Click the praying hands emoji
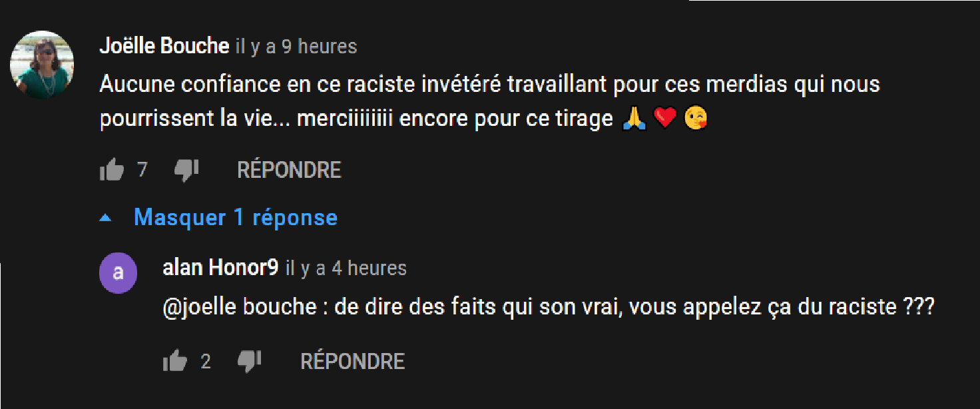This screenshot has height=409, width=980. [x=634, y=119]
